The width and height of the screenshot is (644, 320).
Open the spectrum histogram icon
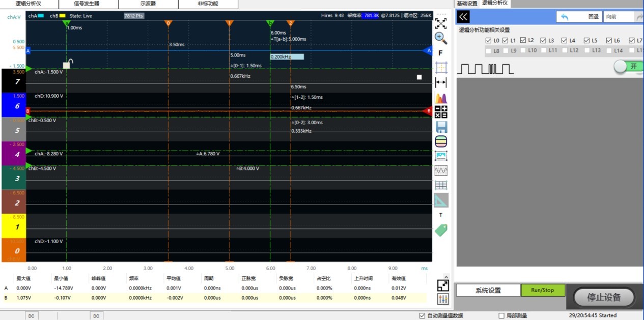click(x=441, y=98)
